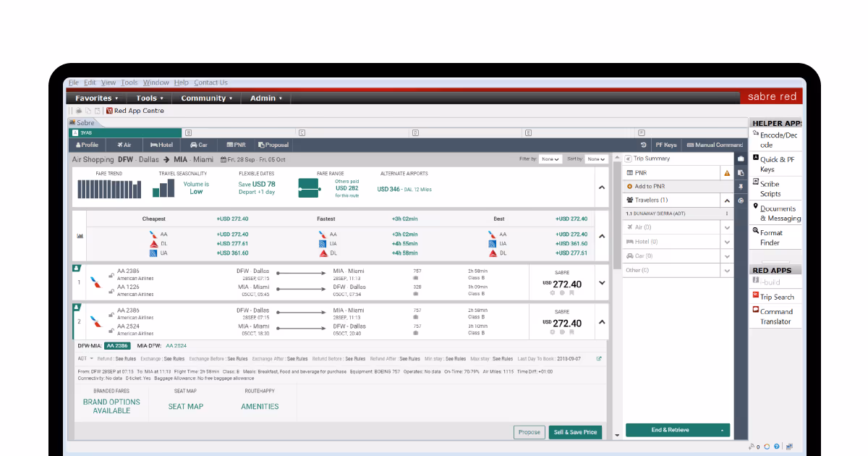Collapse itinerary 2 details
Viewport: 868px width, 456px height.
(x=601, y=322)
